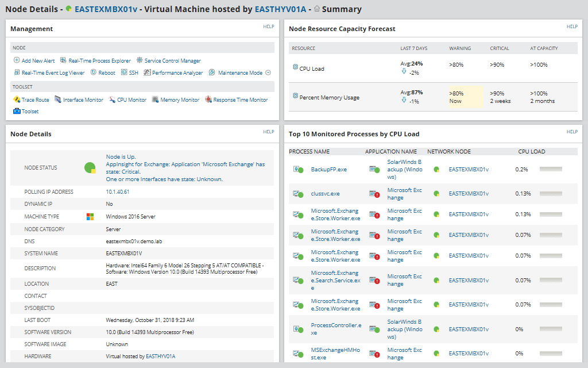Image resolution: width=588 pixels, height=368 pixels.
Task: Open the BackupFP.exe process
Action: pos(328,170)
